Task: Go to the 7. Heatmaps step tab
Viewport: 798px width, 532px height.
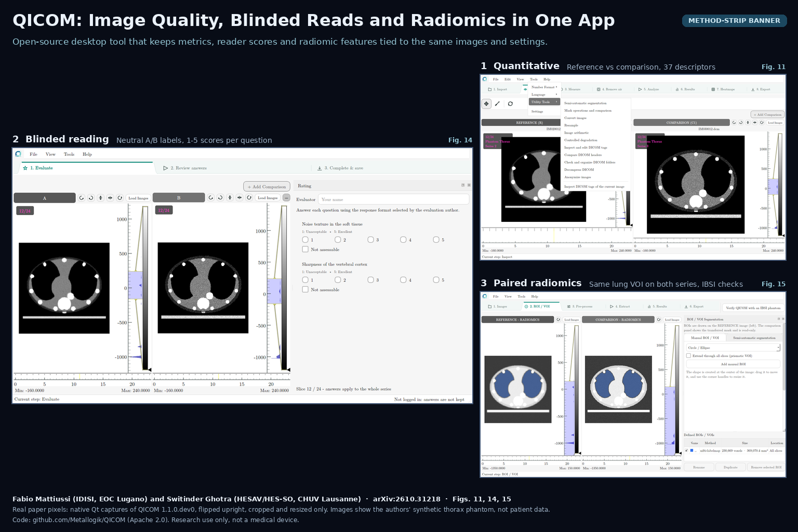Action: (x=723, y=89)
